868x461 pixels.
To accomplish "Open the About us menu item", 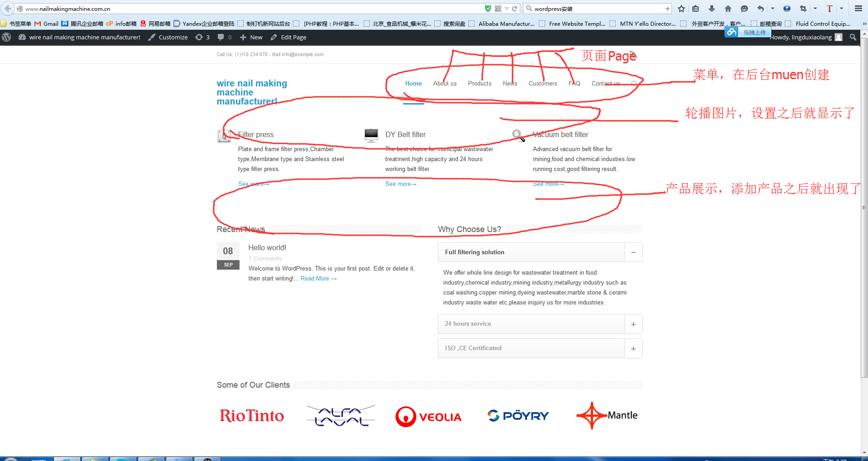I will point(445,83).
